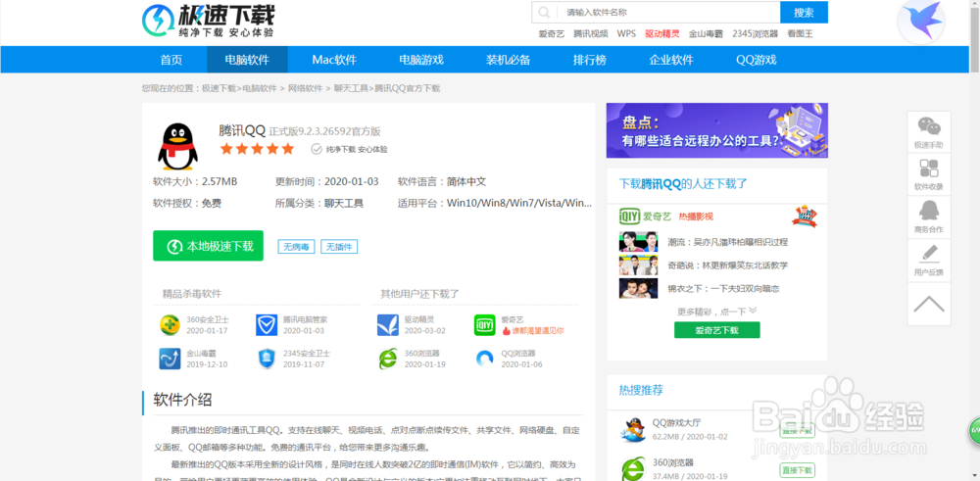The height and width of the screenshot is (481, 980).
Task: Click 金山毒霸 hot search link
Action: coord(706,33)
